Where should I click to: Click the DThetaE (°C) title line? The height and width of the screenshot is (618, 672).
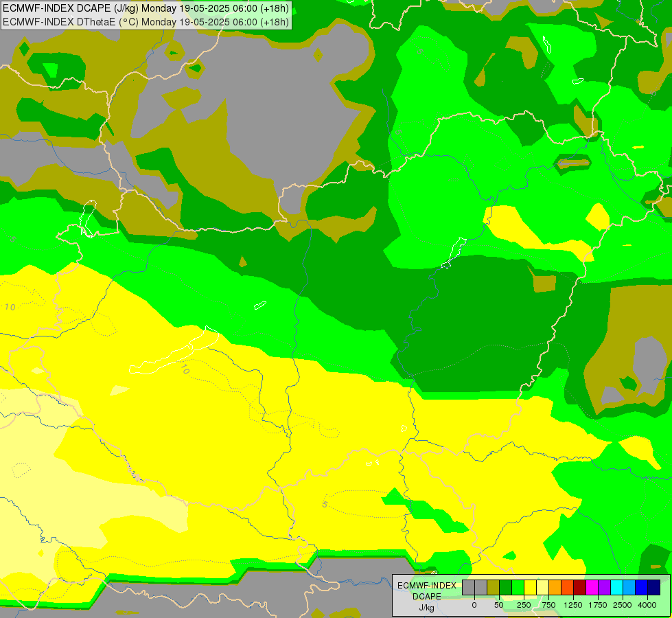[x=146, y=22]
